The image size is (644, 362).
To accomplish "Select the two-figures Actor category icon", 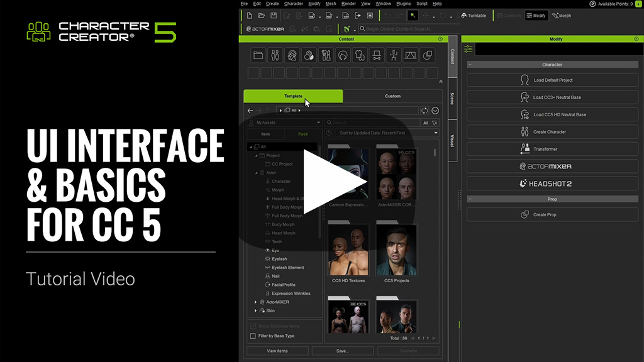I will coord(275,55).
